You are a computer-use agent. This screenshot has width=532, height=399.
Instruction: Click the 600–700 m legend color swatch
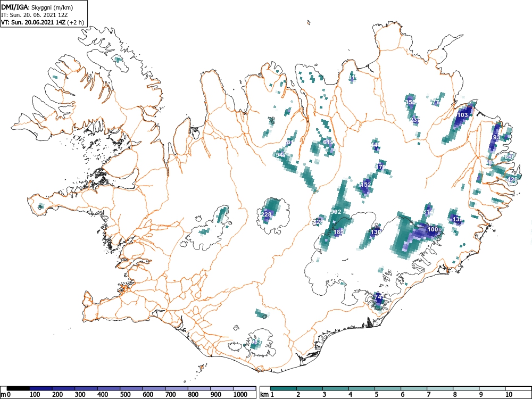[x=154, y=388]
